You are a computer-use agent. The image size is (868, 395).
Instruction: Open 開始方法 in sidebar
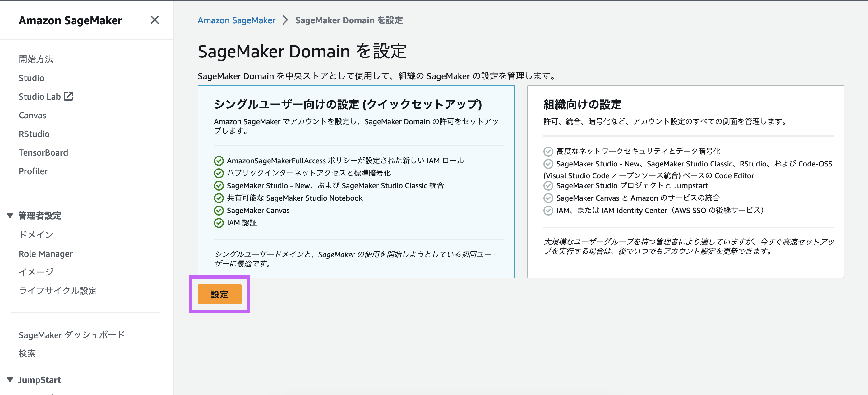tap(36, 59)
